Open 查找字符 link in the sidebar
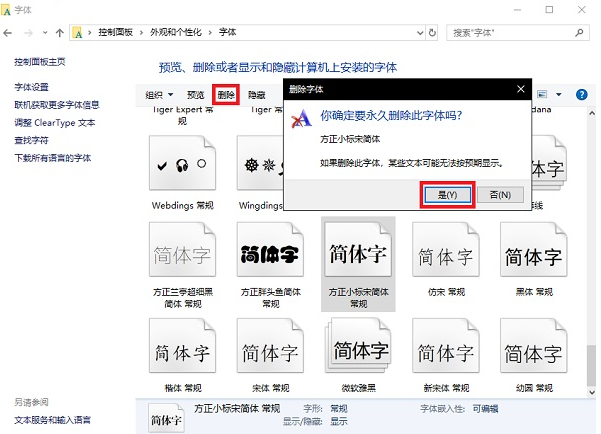 [x=31, y=140]
